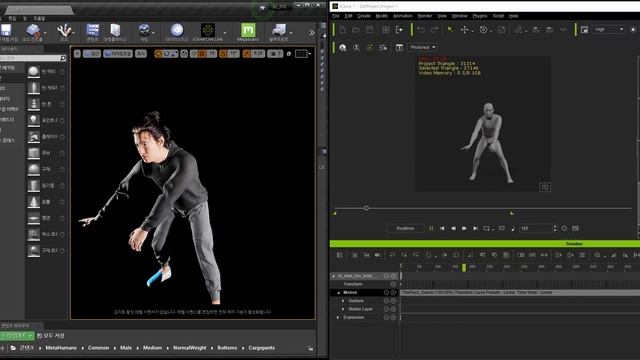Collapse the Motion track in timeline
Image resolution: width=640 pixels, height=360 pixels.
click(338, 293)
